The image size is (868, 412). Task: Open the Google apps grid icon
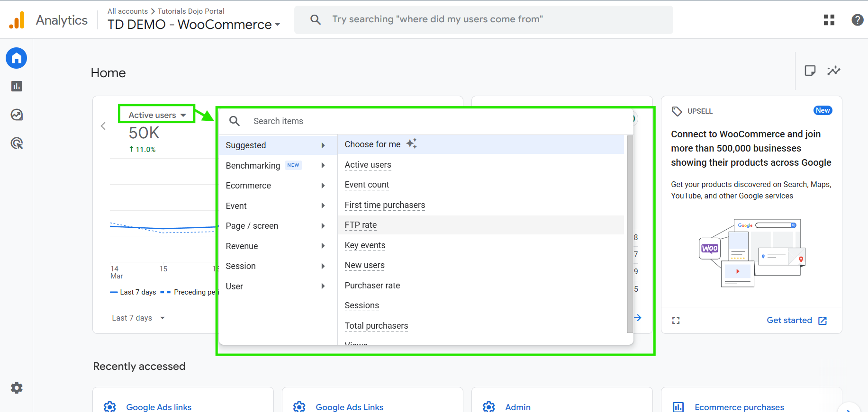829,20
